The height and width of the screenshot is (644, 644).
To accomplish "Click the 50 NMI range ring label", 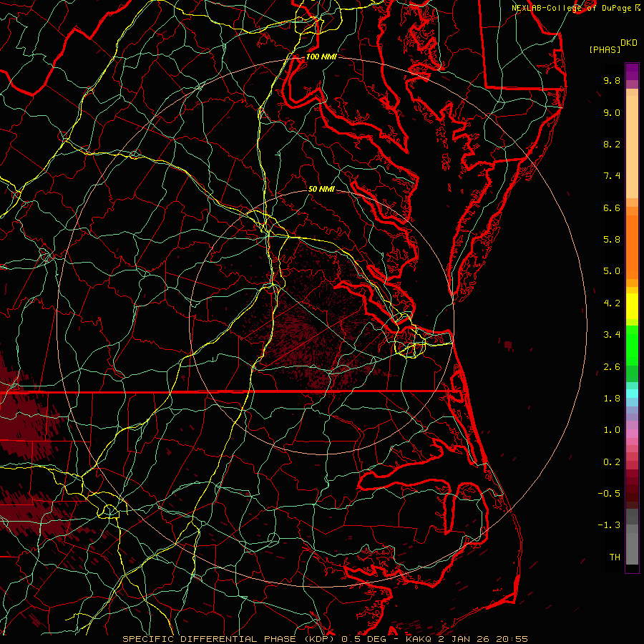I will pyautogui.click(x=321, y=189).
